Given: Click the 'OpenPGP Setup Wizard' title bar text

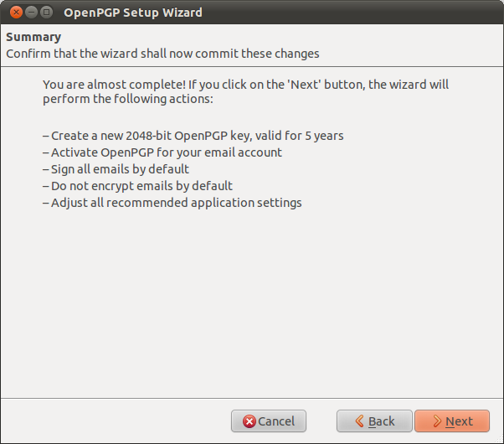Looking at the screenshot, I should 132,13.
